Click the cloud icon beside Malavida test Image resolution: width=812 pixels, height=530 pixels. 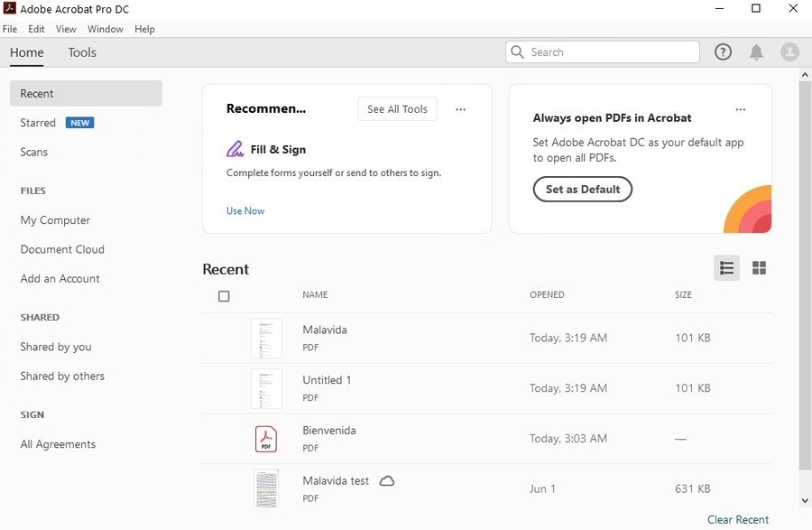[x=387, y=480]
